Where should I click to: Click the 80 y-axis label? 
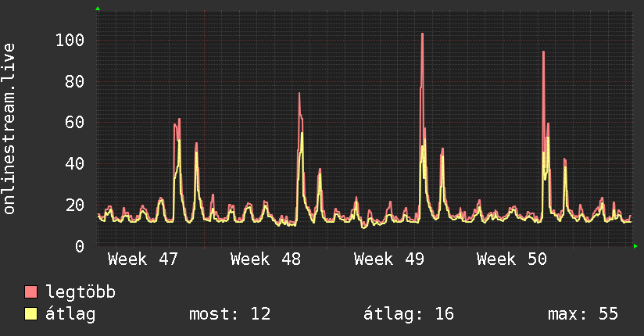tap(75, 82)
